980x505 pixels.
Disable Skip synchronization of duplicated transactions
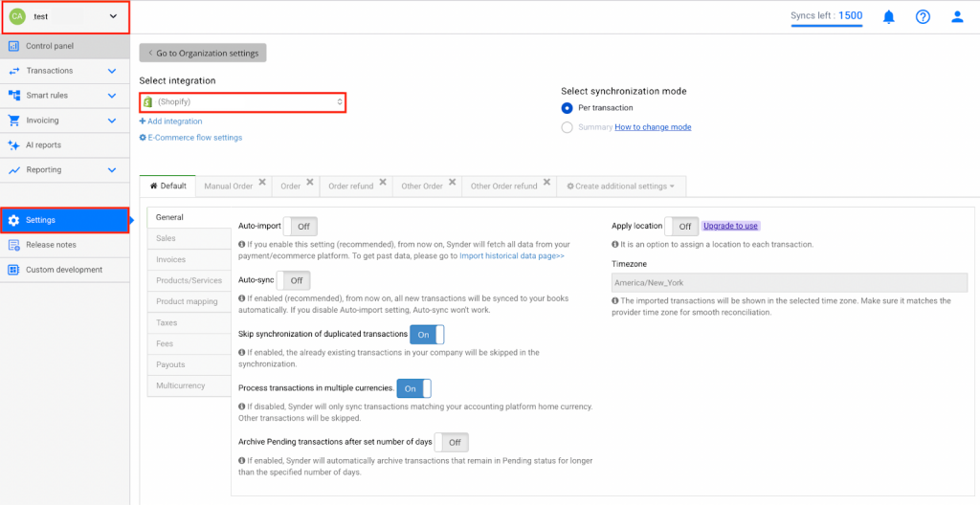click(427, 335)
